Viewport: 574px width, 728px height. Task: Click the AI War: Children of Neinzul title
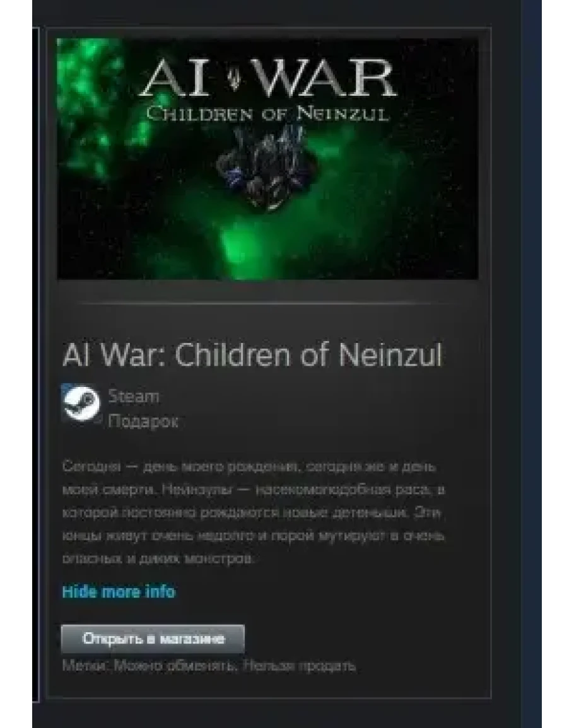coord(252,355)
